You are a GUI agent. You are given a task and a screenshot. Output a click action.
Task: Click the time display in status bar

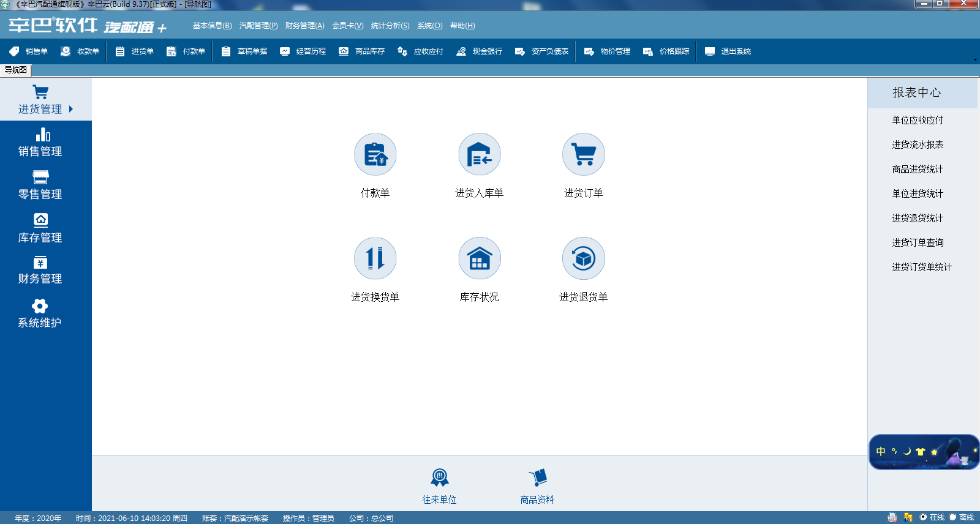132,518
